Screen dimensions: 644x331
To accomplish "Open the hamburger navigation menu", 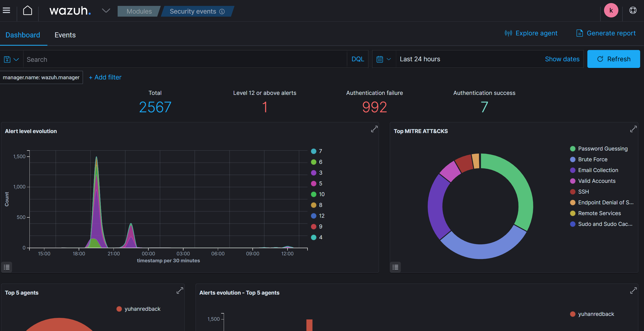I will [6, 11].
